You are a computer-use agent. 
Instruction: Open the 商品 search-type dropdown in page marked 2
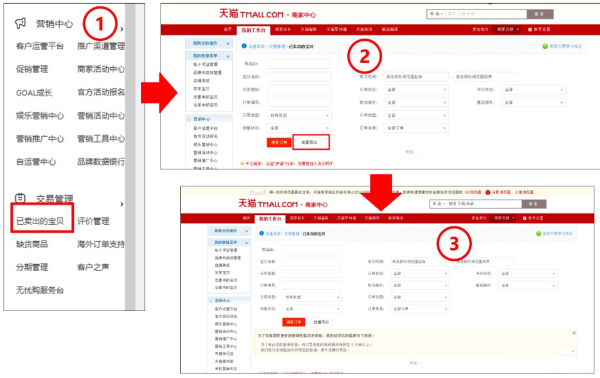click(436, 14)
